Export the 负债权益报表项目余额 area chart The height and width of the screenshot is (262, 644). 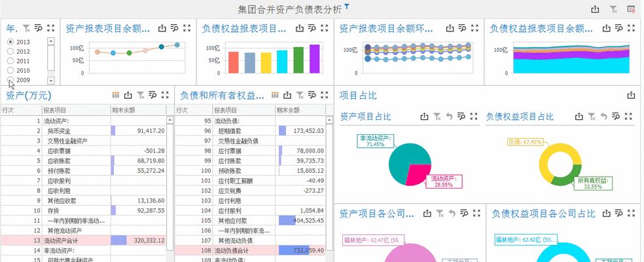point(607,28)
